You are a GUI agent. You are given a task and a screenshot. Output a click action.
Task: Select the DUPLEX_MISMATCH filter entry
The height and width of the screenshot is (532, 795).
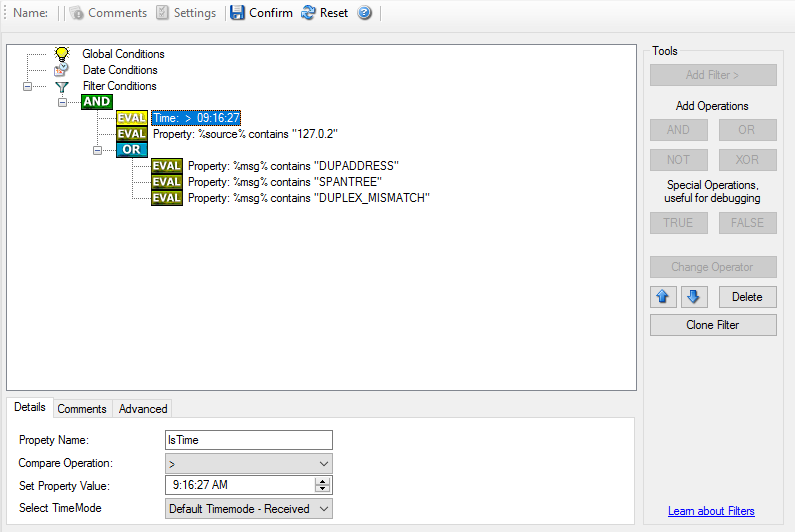(x=308, y=198)
